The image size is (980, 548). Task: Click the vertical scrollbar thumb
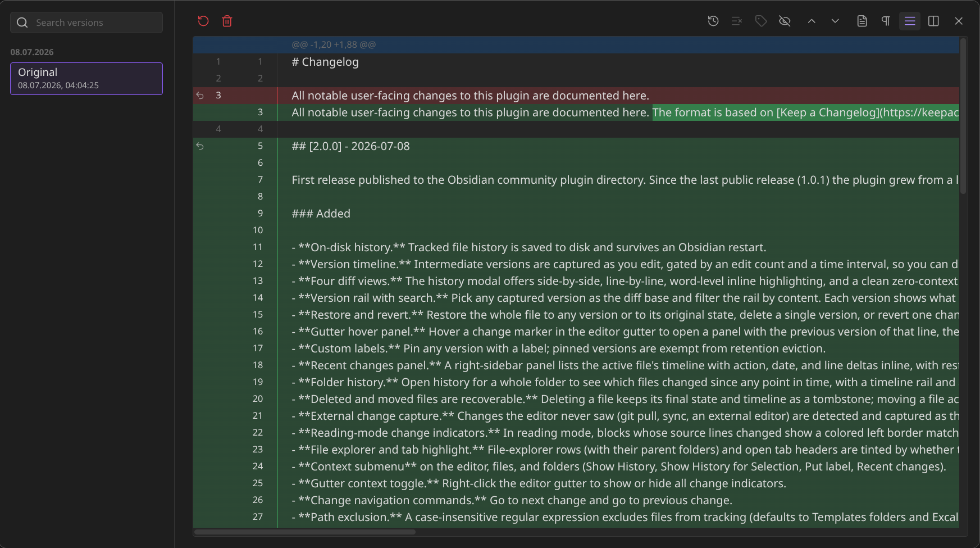[x=963, y=116]
